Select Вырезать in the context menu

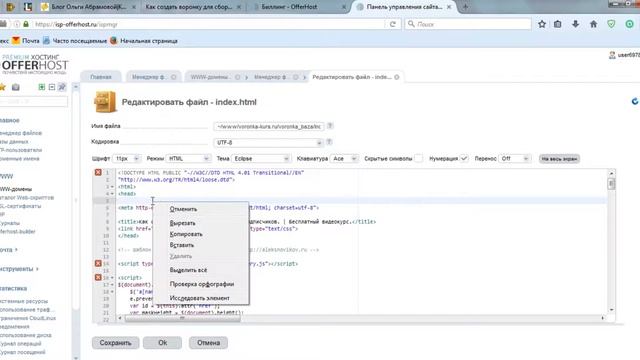182,223
